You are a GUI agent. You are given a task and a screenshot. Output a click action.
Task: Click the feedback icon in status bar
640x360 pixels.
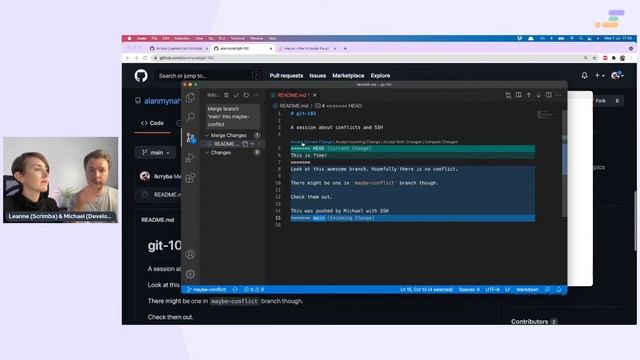point(547,289)
